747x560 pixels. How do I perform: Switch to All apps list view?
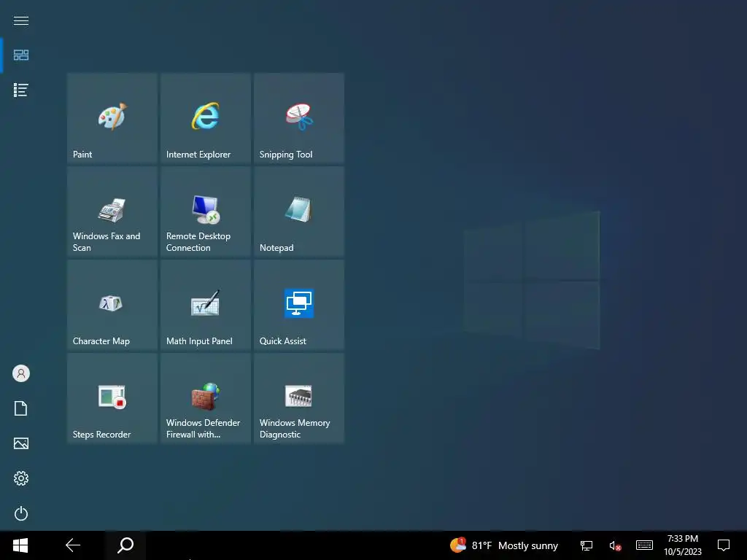pos(21,90)
